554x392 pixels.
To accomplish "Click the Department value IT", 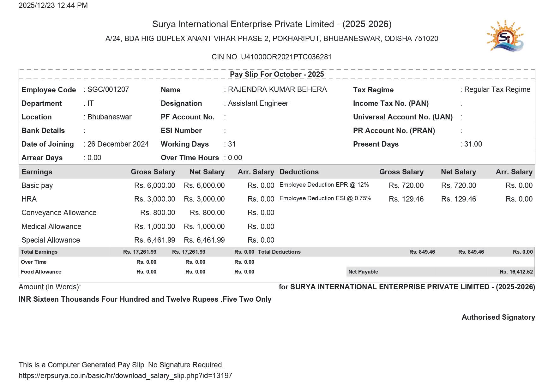I will pyautogui.click(x=91, y=103).
